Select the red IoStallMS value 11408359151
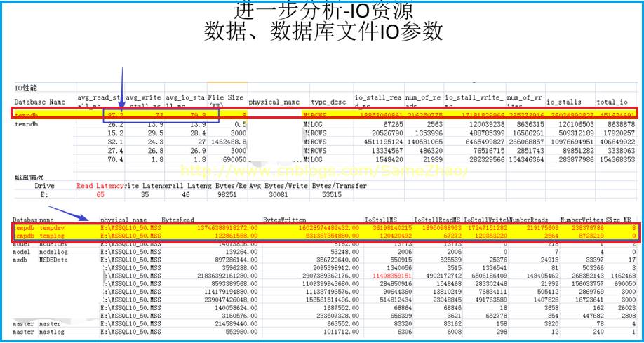This screenshot has width=644, height=343. tap(391, 276)
